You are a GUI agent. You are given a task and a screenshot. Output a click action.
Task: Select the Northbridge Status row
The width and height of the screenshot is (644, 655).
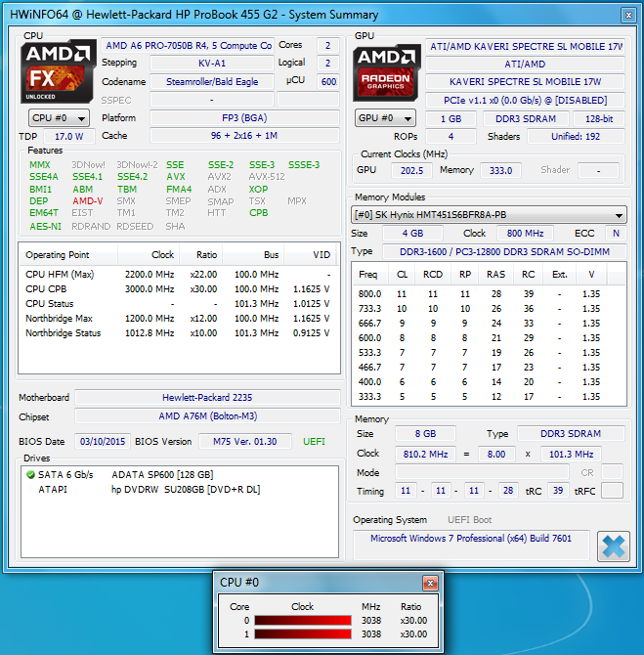click(x=176, y=333)
